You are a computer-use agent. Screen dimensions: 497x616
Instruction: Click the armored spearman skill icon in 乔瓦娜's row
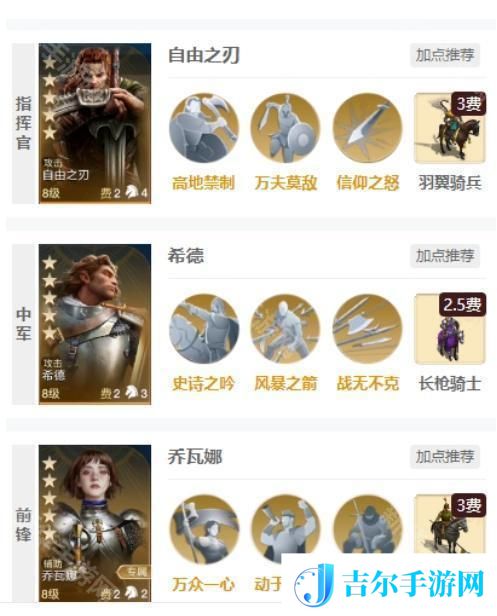tap(368, 524)
